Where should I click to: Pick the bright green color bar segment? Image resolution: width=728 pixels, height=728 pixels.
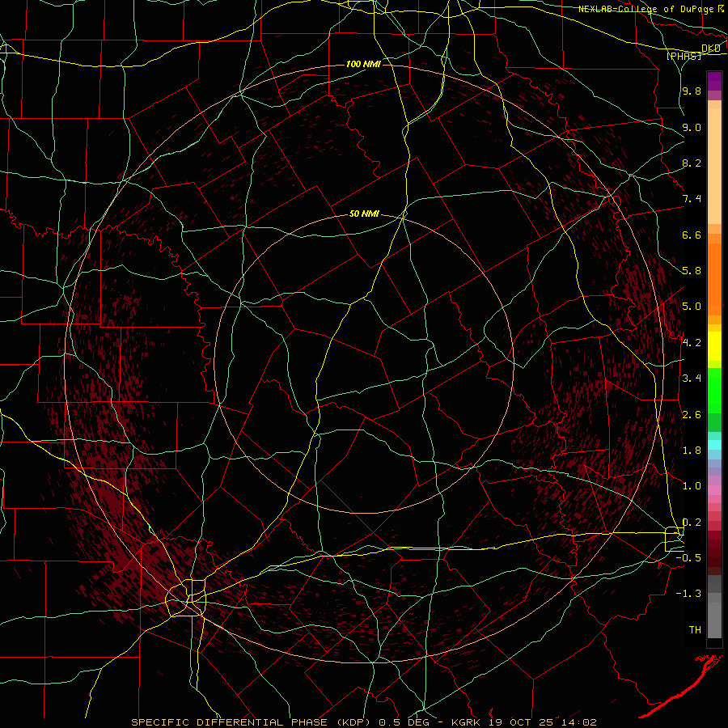click(x=714, y=390)
